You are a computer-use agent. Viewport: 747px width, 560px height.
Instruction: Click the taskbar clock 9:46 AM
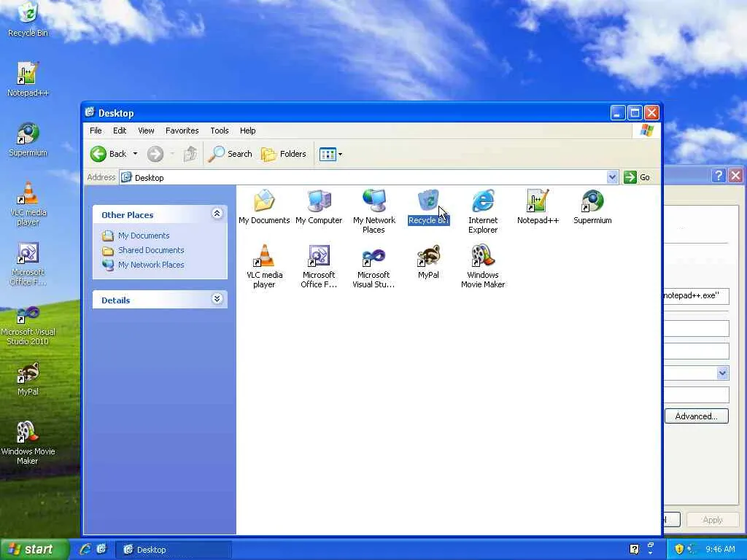[x=720, y=549]
